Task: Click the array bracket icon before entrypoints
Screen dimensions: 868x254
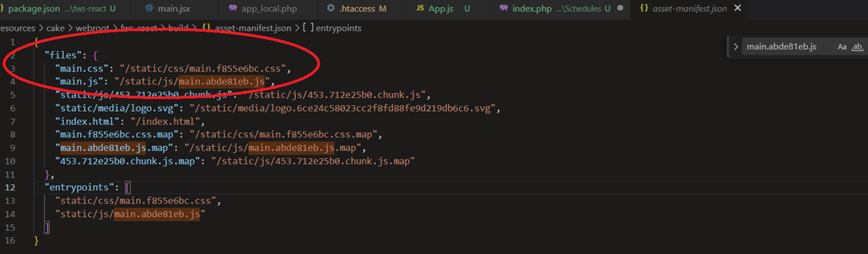Action: point(307,28)
